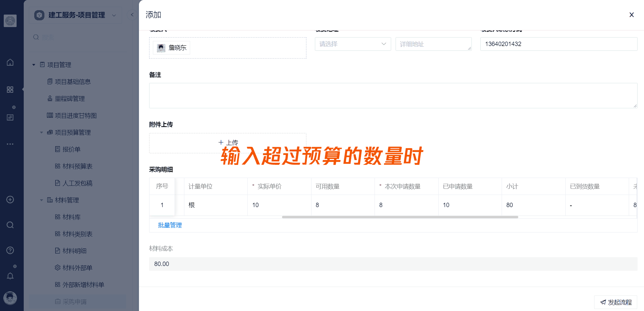Open the 请选择 address dropdown
Screen dimensions: 644x311
pos(352,44)
